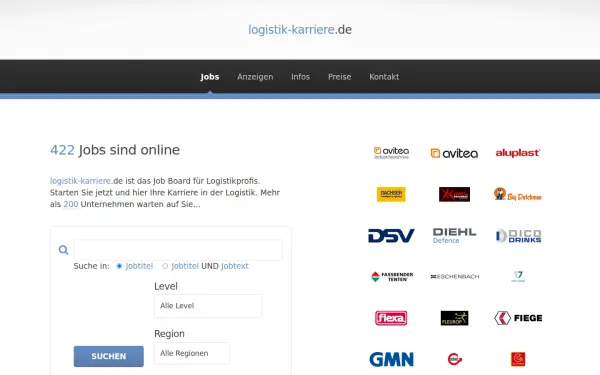Click the Eschenbach logo
Image resolution: width=600 pixels, height=375 pixels.
coord(455,276)
